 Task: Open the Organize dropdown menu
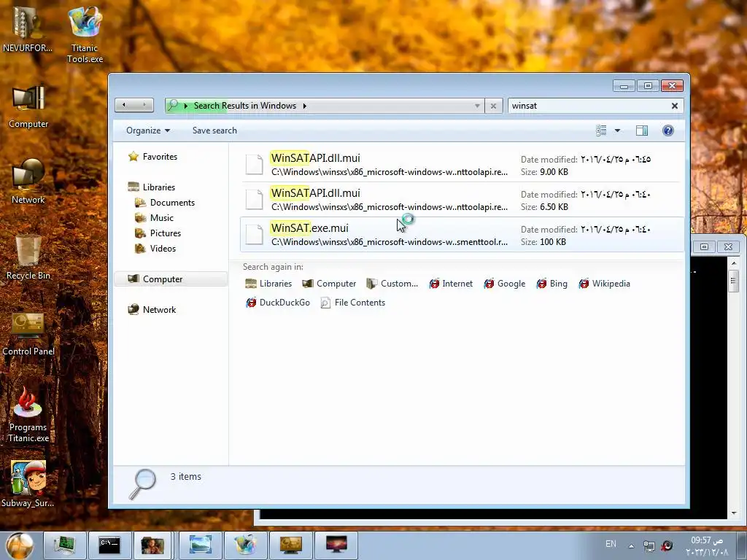(x=147, y=131)
